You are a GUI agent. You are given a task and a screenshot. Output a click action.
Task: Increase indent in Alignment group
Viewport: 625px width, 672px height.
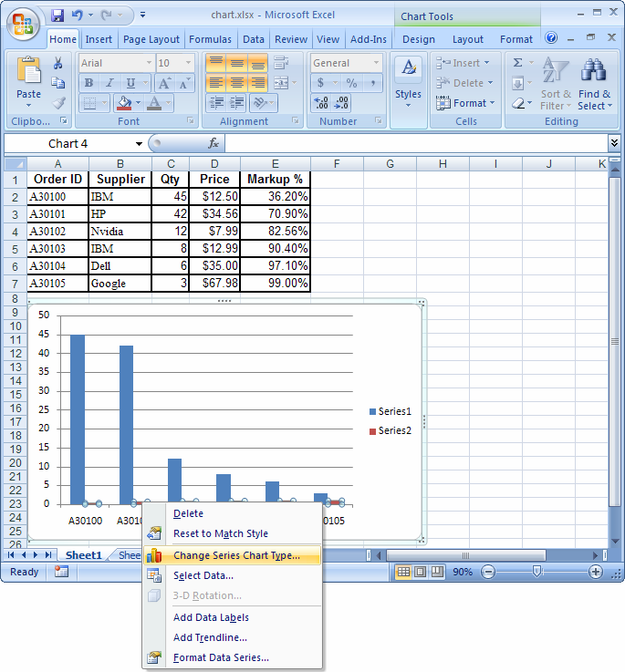tap(236, 103)
